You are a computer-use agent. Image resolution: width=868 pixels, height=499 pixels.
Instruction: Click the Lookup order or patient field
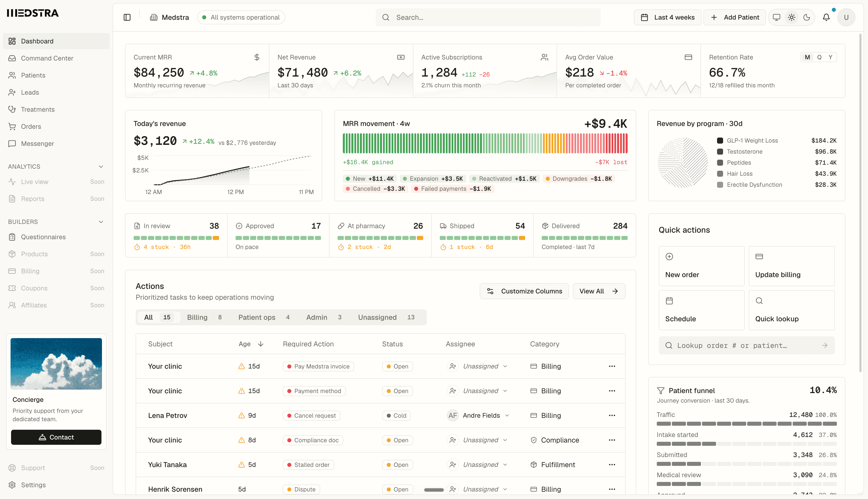(746, 345)
